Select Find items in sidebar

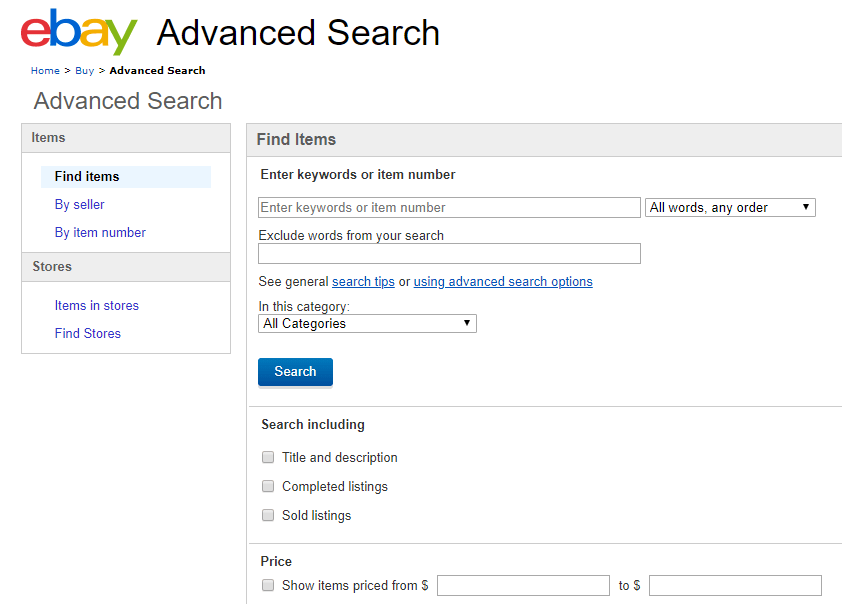point(126,177)
